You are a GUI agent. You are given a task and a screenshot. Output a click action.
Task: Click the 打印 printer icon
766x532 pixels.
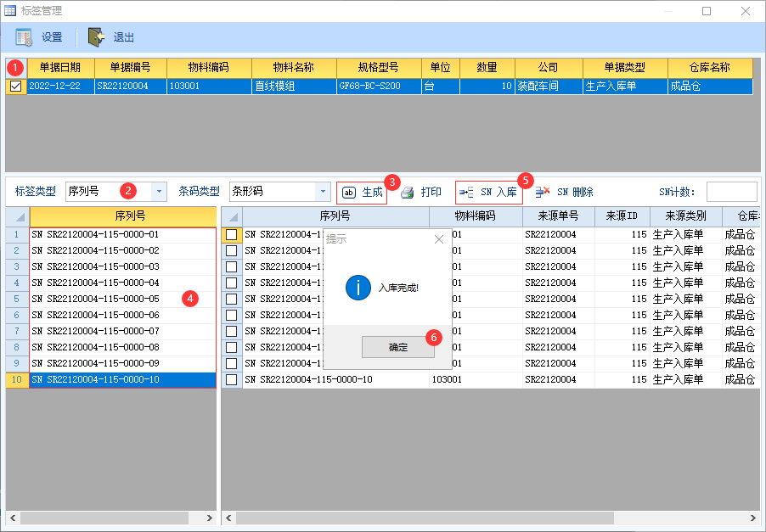(x=408, y=193)
